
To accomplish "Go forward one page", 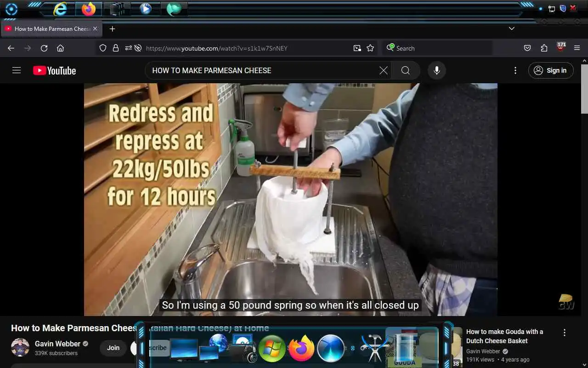I will [28, 48].
